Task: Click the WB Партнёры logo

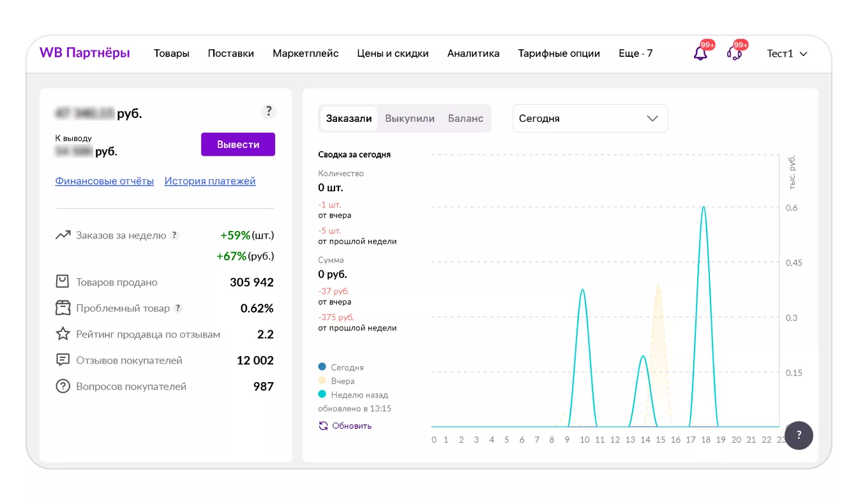Action: tap(85, 53)
